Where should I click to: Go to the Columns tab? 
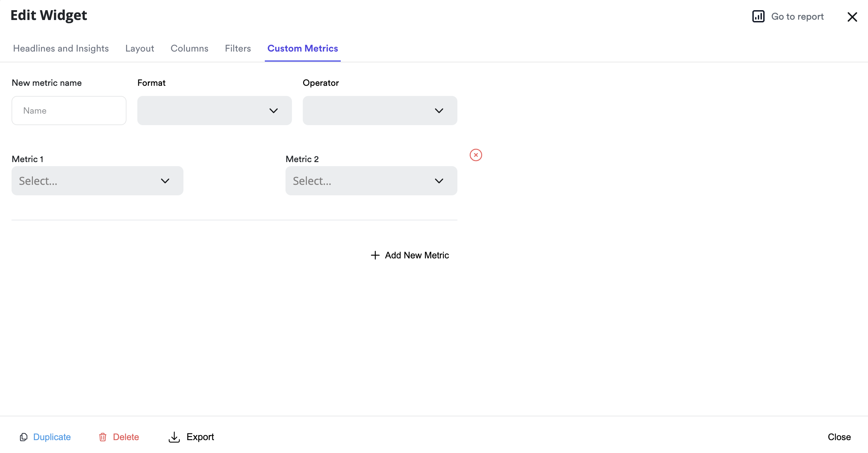[x=190, y=48]
